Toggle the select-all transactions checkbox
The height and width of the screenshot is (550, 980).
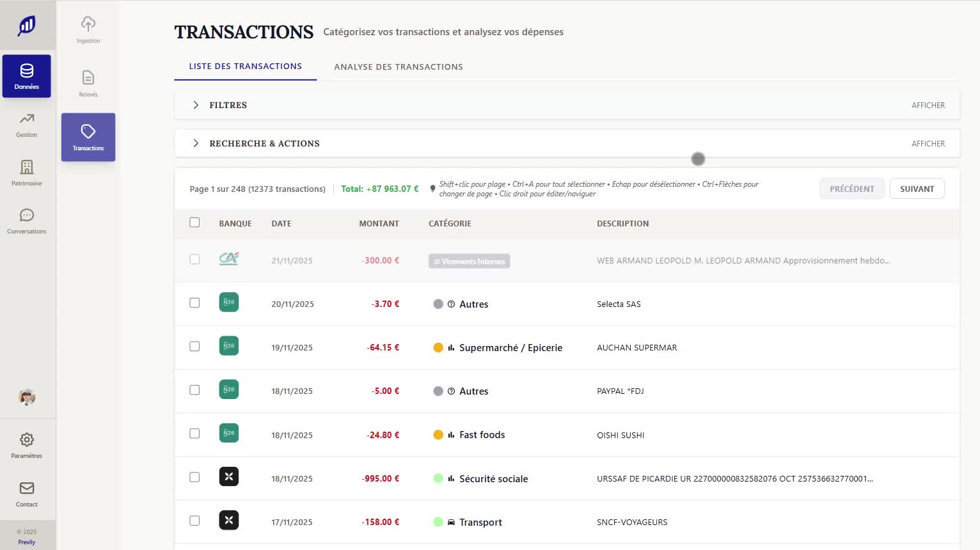(194, 223)
